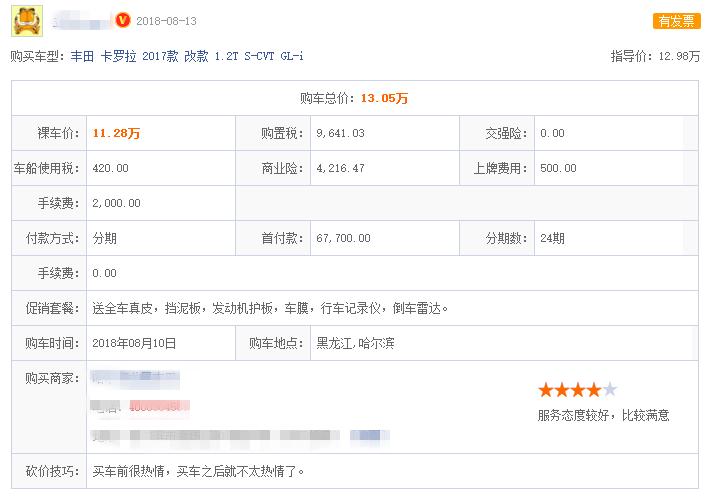Click the orange V verified badge
707x498 pixels.
(123, 20)
